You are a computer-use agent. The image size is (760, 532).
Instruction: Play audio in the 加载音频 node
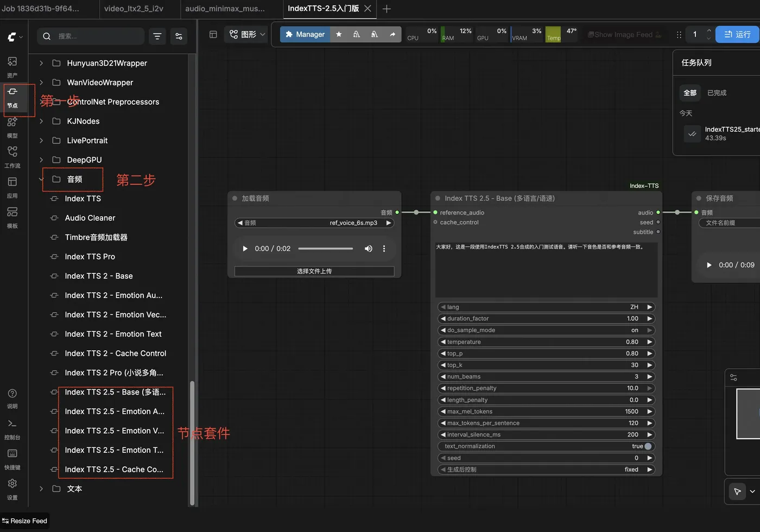click(x=245, y=249)
